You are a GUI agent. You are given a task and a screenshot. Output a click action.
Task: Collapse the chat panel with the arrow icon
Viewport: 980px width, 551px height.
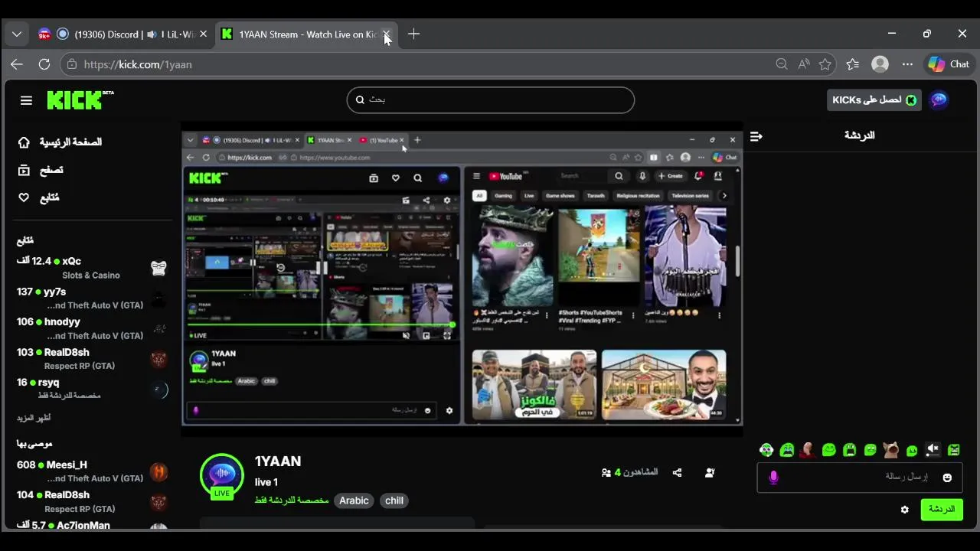[x=756, y=136]
